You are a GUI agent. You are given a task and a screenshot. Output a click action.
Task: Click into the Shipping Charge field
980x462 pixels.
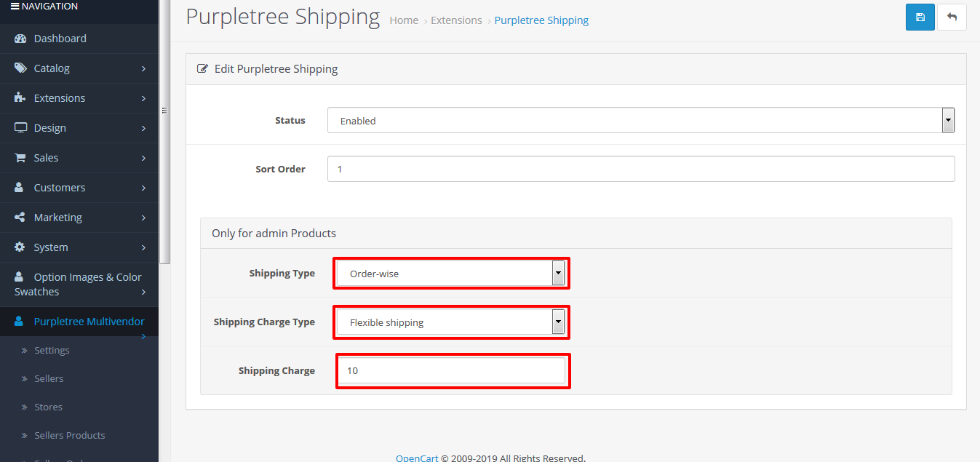coord(452,370)
